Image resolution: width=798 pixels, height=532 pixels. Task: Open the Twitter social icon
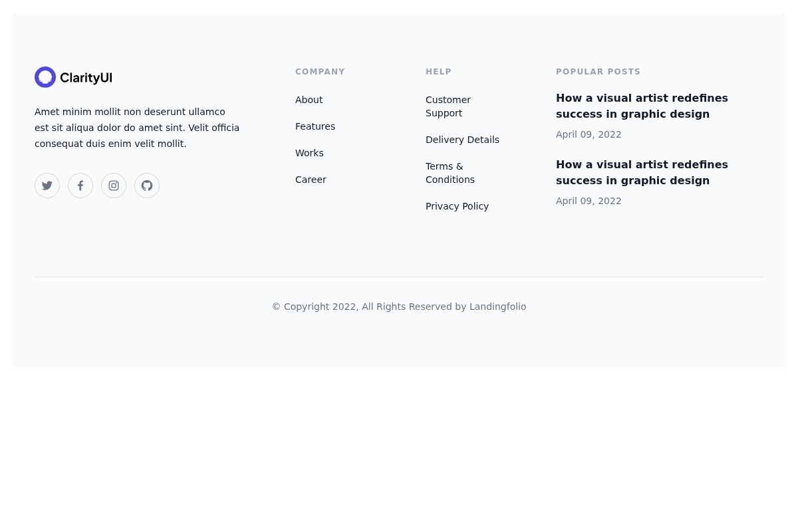pos(47,186)
